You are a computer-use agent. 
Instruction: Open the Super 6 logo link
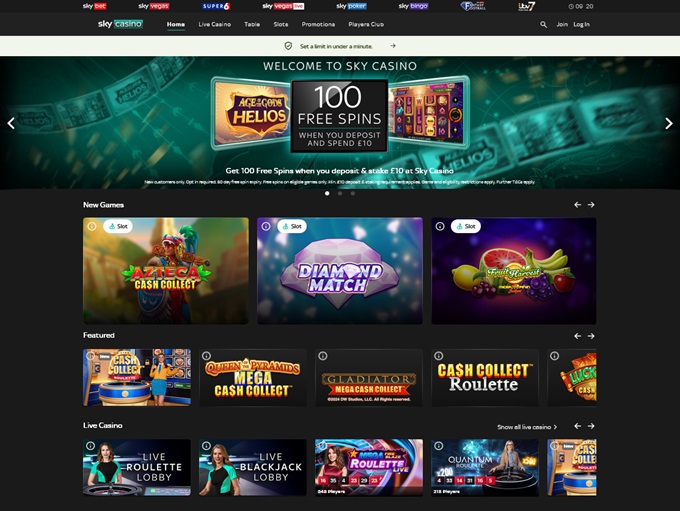216,6
